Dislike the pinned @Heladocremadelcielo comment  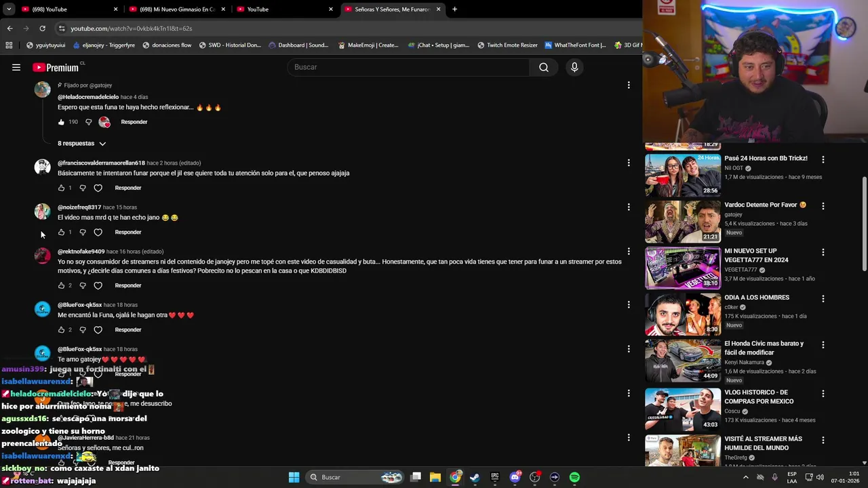[x=88, y=122]
